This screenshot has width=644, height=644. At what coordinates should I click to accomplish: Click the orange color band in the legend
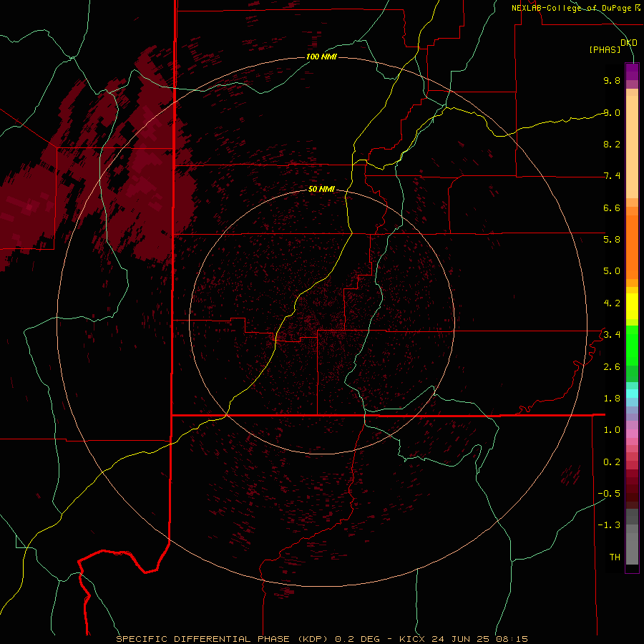click(x=632, y=247)
